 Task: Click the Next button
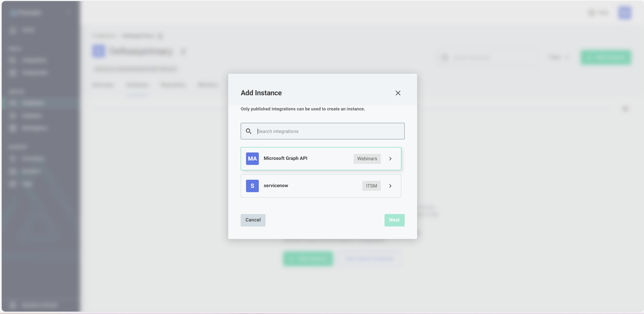(x=394, y=220)
